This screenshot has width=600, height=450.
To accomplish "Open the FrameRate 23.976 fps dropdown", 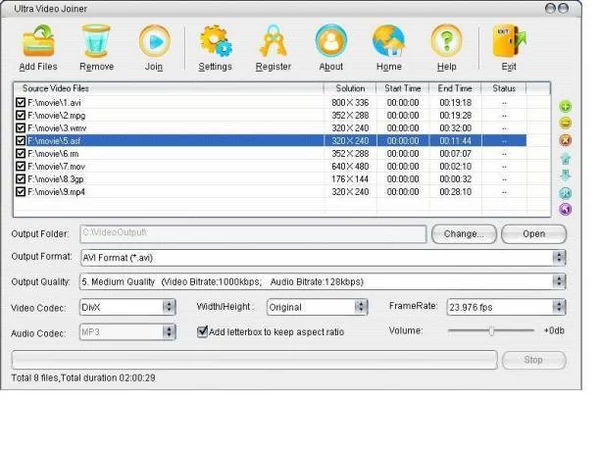I will pos(559,307).
